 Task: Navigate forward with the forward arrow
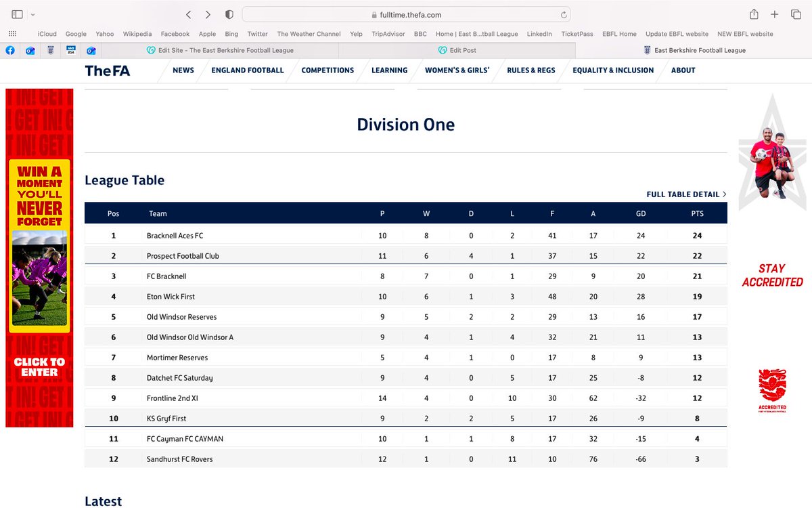(208, 14)
